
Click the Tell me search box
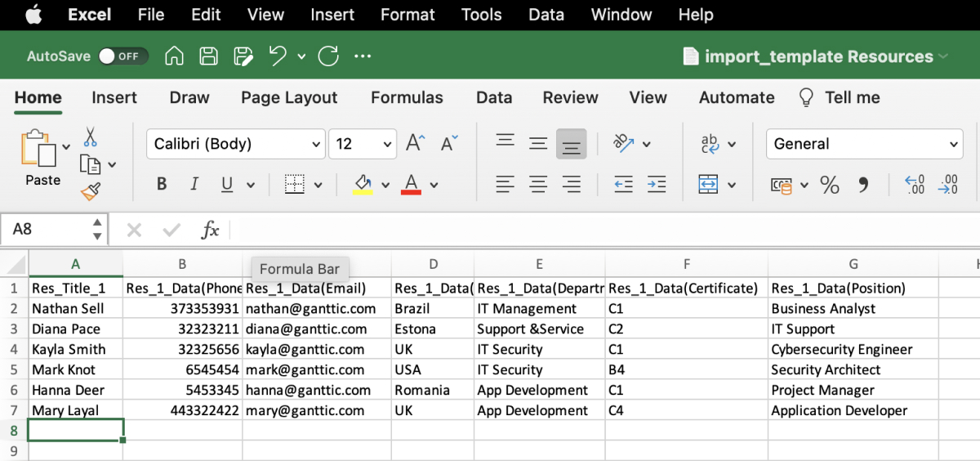pyautogui.click(x=841, y=97)
